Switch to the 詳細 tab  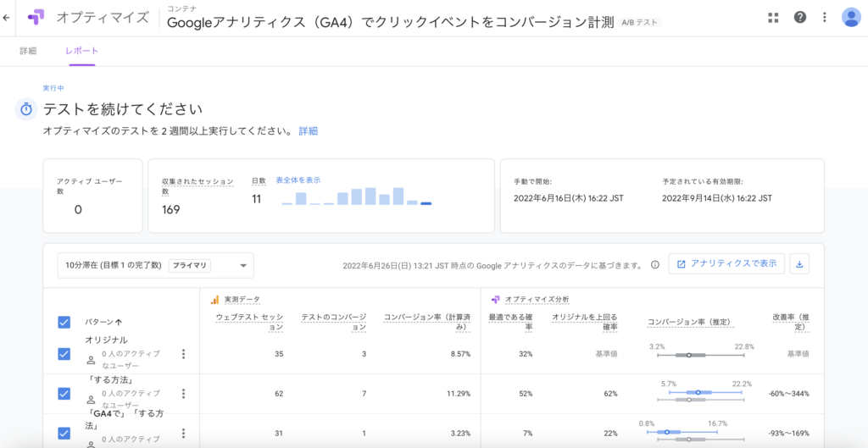(28, 51)
